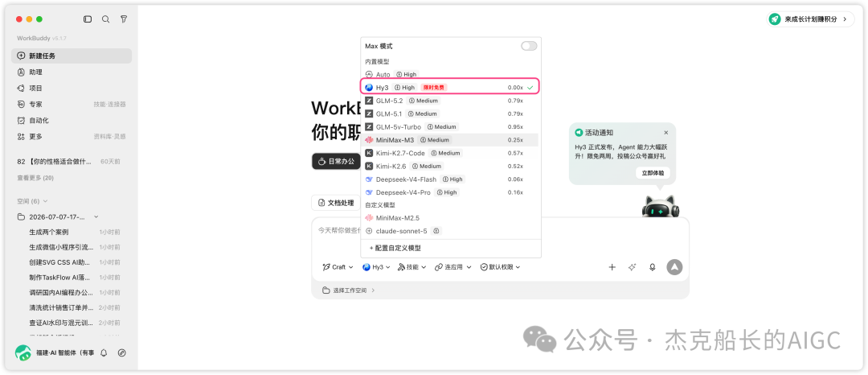Pick Deepseek-V4-Flash model
868x375 pixels.
451,179
